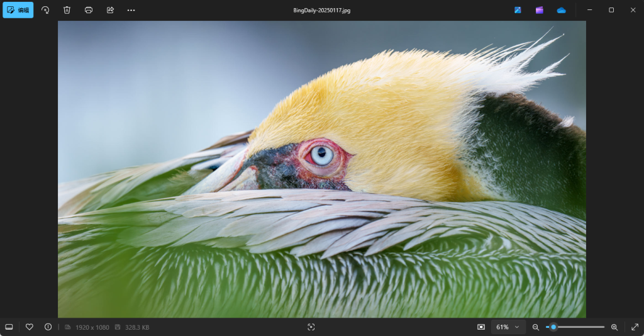The width and height of the screenshot is (644, 336).
Task: Open the OneDrive cloud icon
Action: pos(561,10)
